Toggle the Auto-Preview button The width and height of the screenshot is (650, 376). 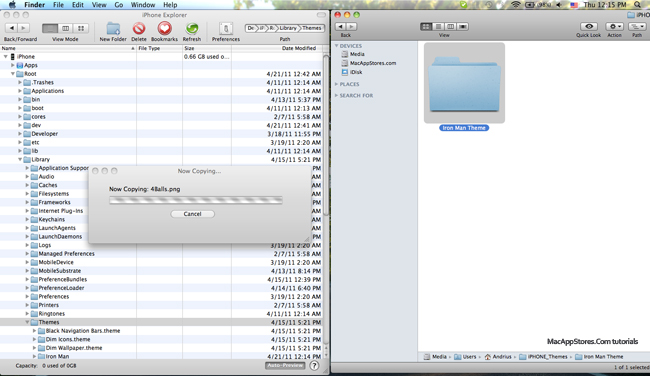(x=285, y=366)
